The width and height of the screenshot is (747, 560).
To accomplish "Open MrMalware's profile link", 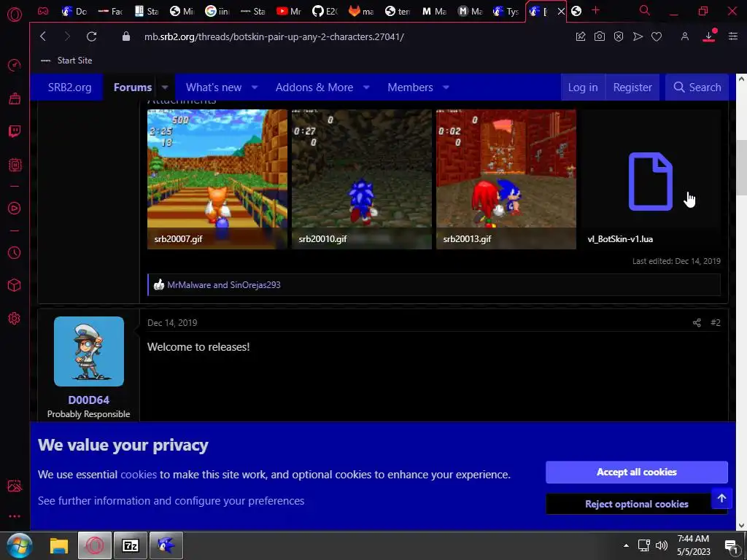I will pos(189,285).
